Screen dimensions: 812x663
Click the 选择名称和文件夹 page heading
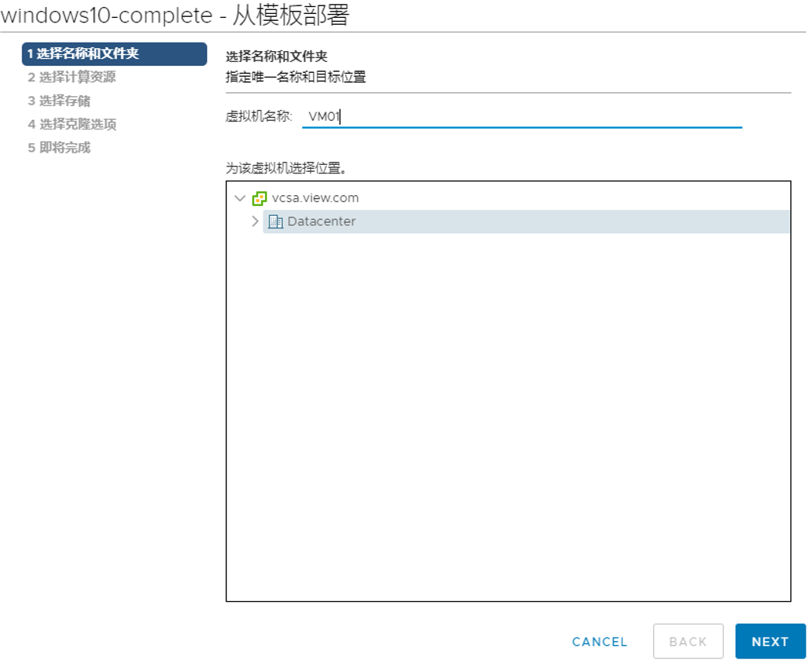277,56
